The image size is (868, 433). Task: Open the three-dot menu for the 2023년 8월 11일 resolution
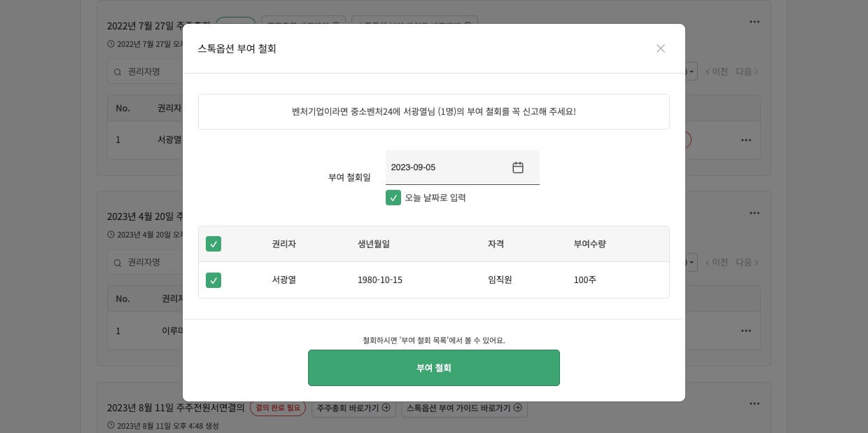[755, 404]
